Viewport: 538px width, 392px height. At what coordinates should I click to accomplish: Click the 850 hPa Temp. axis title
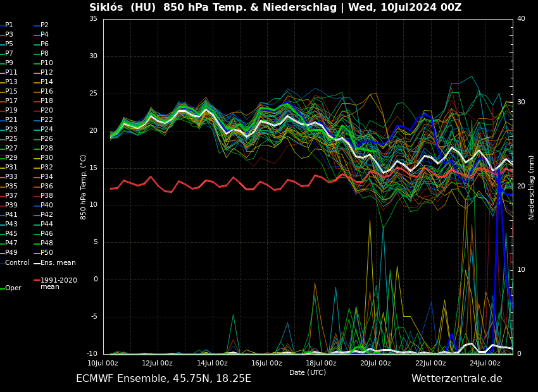[x=84, y=187]
